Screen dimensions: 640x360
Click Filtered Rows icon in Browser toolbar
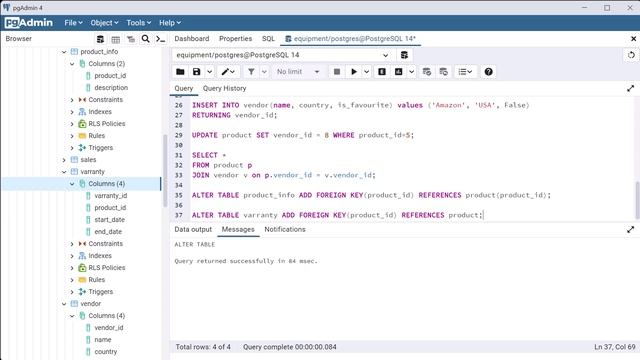point(131,39)
